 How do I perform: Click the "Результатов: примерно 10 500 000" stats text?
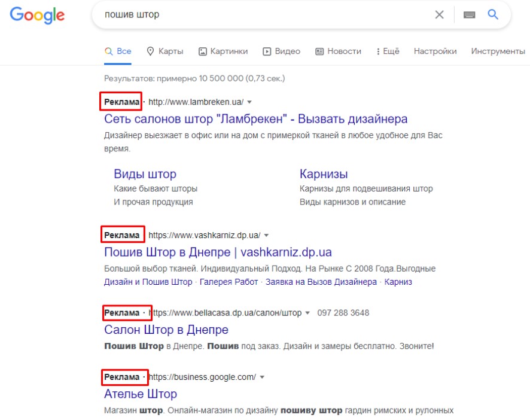coord(194,78)
